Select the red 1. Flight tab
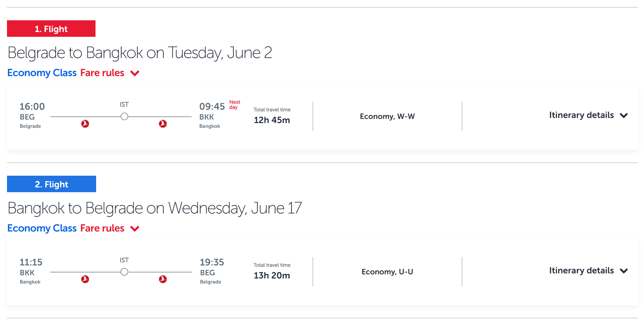The width and height of the screenshot is (644, 320). click(51, 29)
